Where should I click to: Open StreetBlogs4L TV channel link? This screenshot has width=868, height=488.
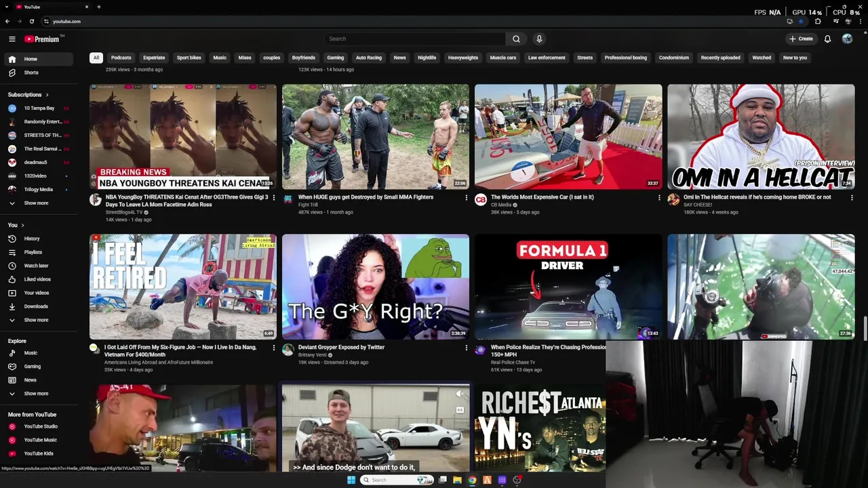tap(123, 212)
